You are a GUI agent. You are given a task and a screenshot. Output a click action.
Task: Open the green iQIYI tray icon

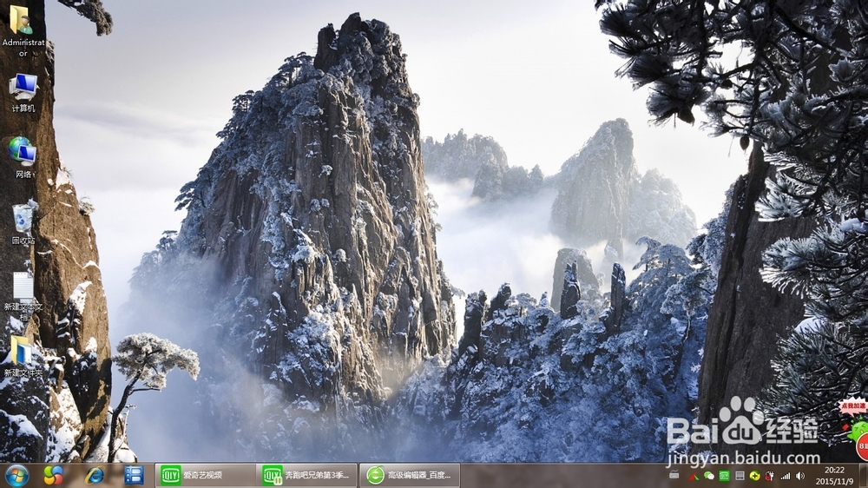[724, 476]
